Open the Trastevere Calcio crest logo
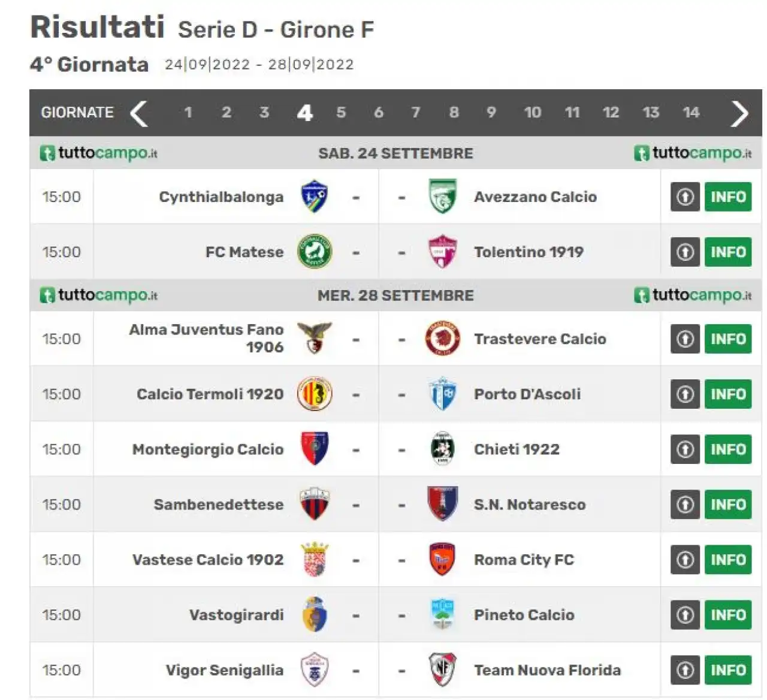This screenshot has height=700, width=767. pos(443,339)
